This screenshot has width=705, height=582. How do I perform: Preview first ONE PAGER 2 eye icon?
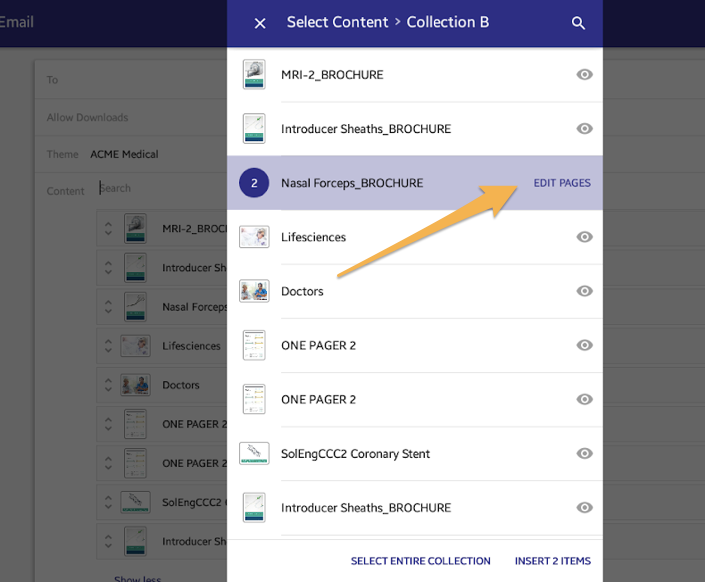click(x=584, y=345)
